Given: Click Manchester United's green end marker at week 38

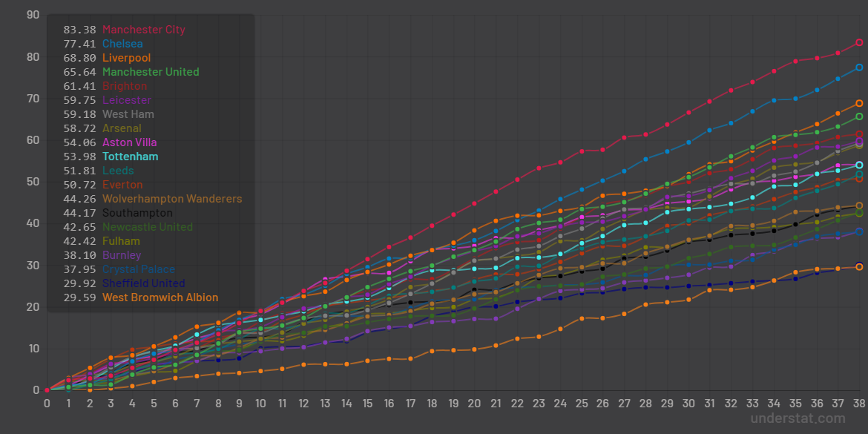Looking at the screenshot, I should point(859,116).
